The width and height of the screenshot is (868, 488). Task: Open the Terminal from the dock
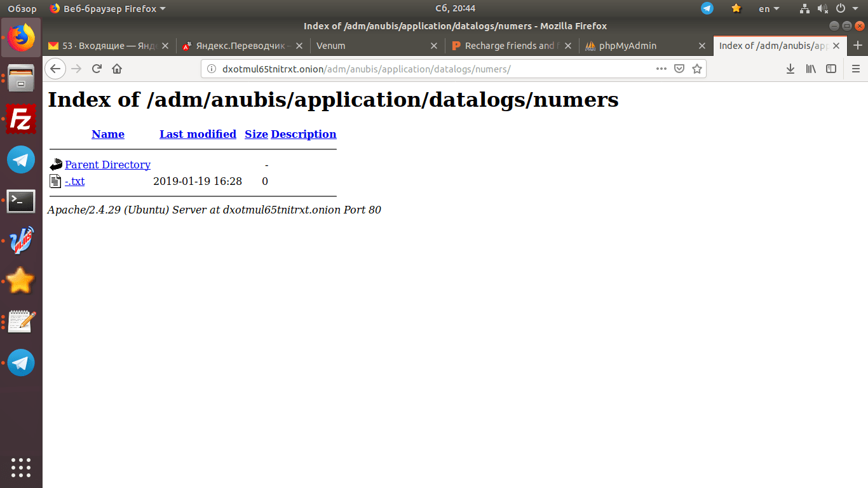coord(22,201)
